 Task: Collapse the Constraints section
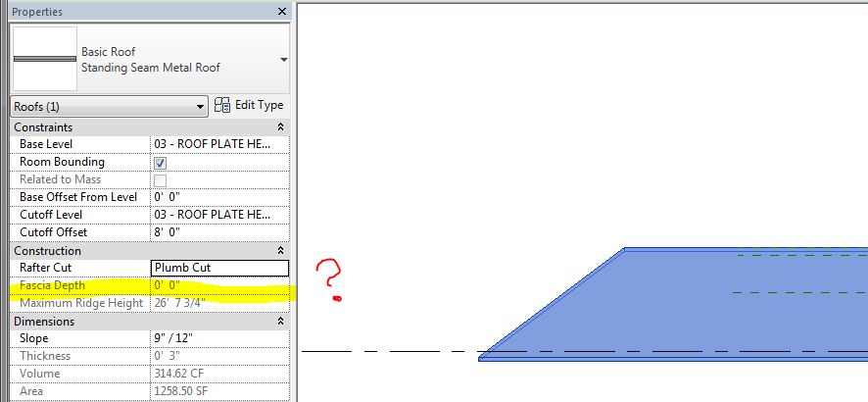click(x=280, y=127)
